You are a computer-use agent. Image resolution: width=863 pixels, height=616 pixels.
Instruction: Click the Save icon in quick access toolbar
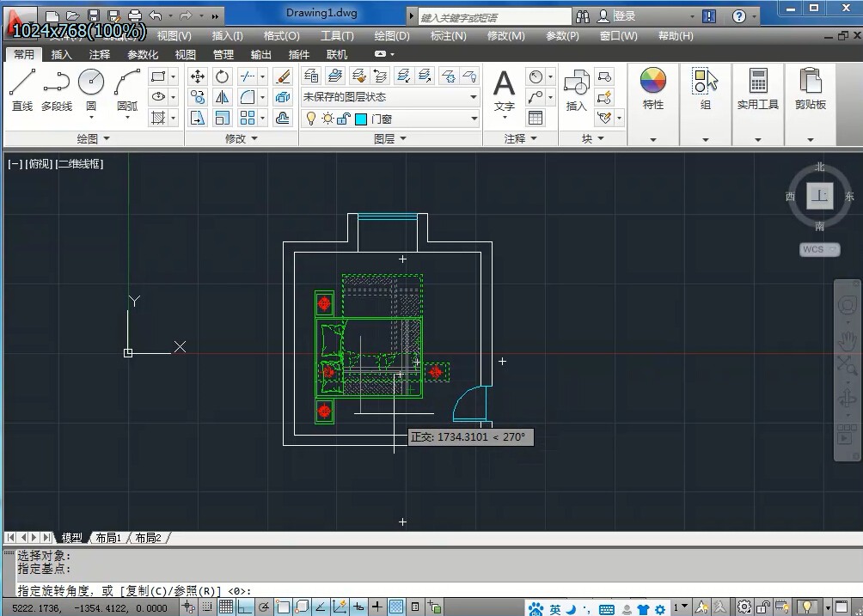point(94,15)
